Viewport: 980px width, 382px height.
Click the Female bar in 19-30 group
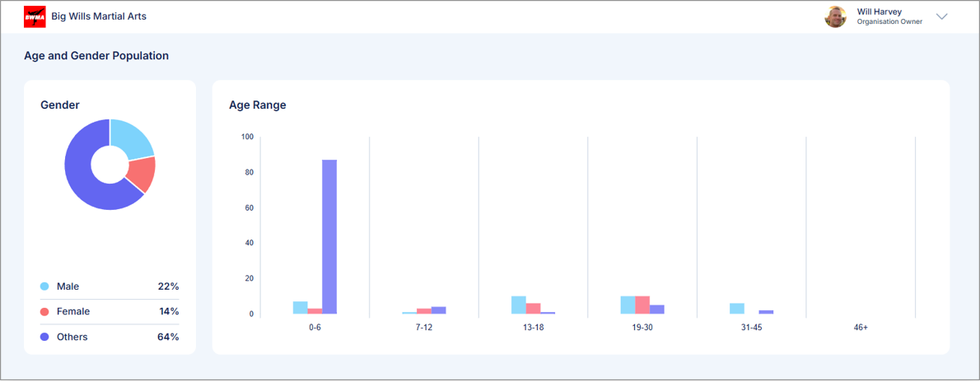(x=642, y=305)
